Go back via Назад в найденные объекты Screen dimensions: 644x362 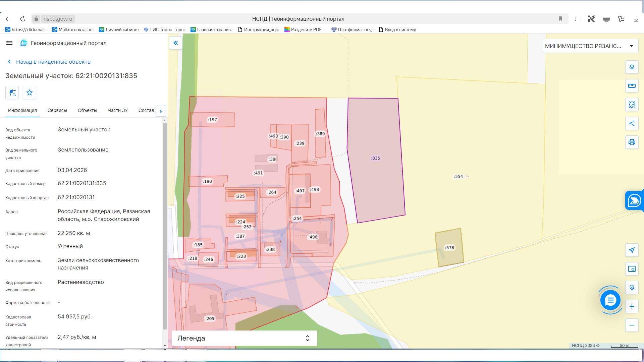54,62
